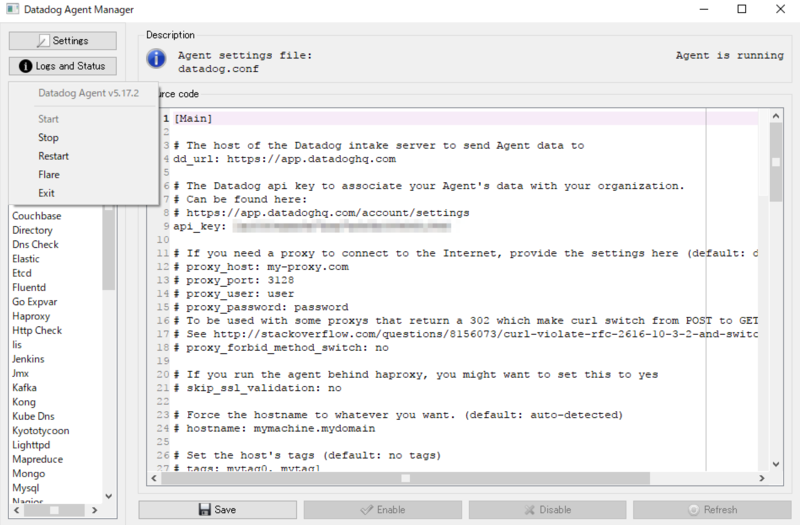Click the [Main] line in the editor
This screenshot has width=800, height=525.
pos(193,118)
